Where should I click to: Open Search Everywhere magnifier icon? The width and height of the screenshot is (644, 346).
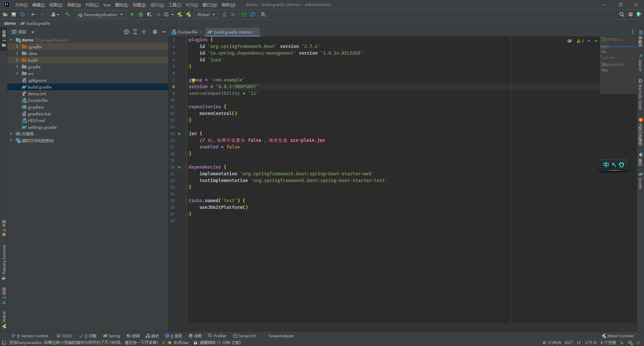click(x=622, y=14)
